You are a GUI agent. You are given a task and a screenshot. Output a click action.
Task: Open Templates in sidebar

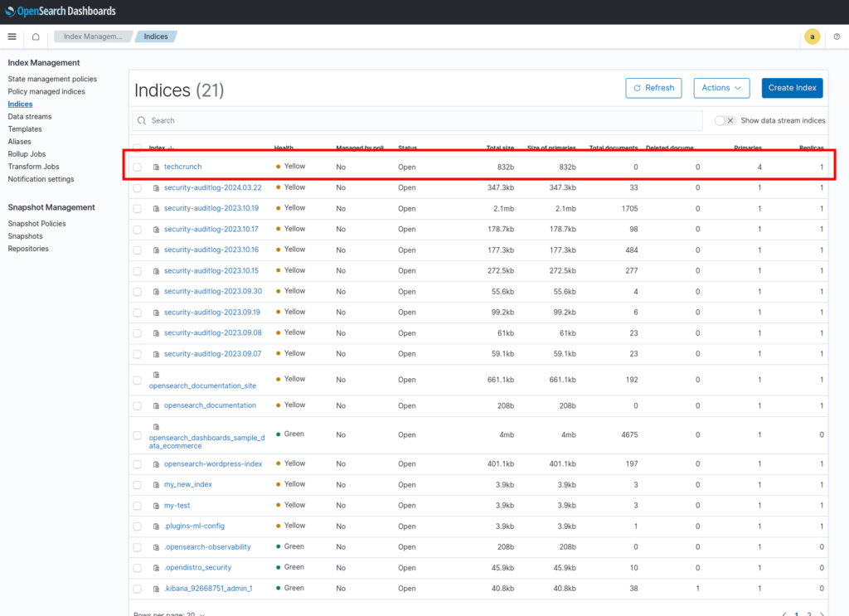(25, 129)
